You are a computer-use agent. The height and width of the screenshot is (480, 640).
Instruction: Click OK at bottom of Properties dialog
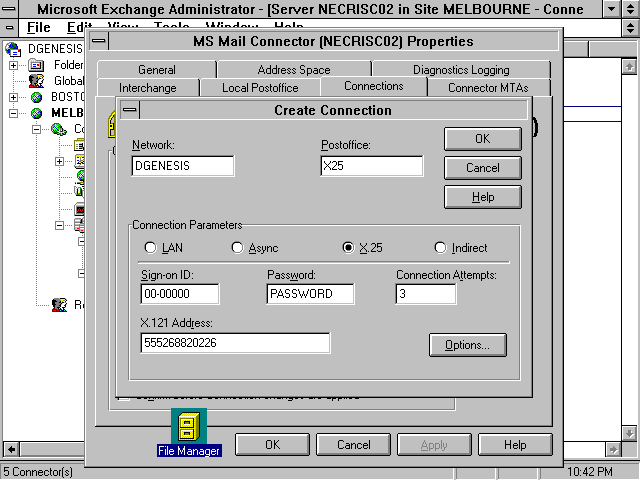(272, 444)
